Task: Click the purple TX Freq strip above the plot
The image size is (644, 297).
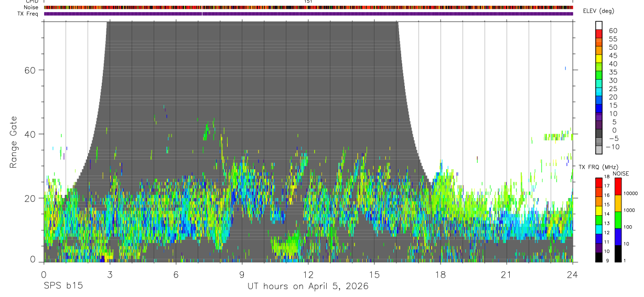Action: (x=308, y=14)
